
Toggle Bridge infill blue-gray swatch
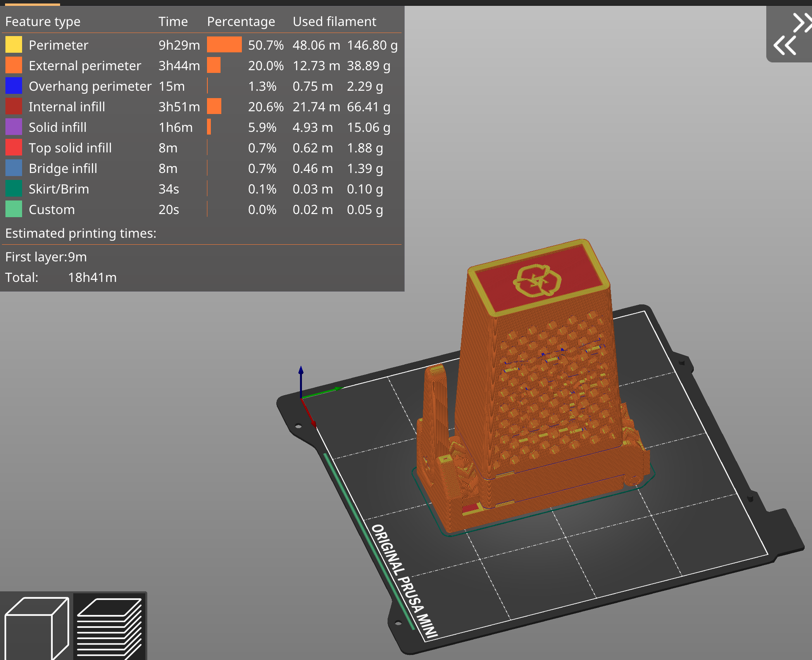click(14, 168)
